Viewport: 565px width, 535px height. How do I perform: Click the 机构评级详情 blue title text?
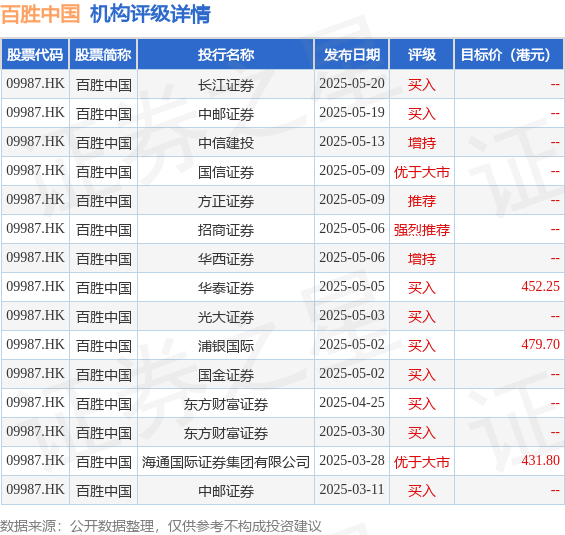(x=150, y=14)
